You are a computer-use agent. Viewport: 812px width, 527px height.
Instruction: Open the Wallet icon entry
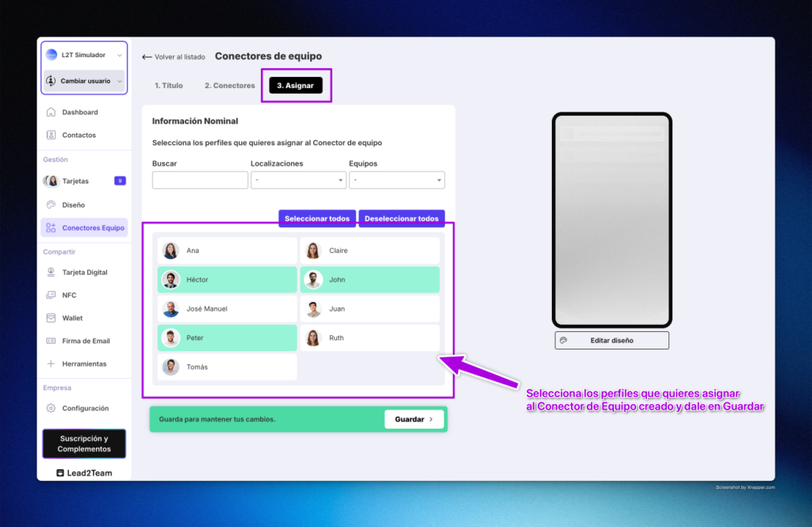pos(51,319)
